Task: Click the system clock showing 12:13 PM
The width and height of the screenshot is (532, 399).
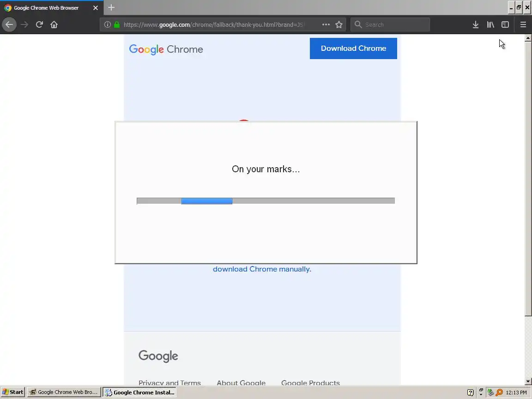Action: (516, 393)
